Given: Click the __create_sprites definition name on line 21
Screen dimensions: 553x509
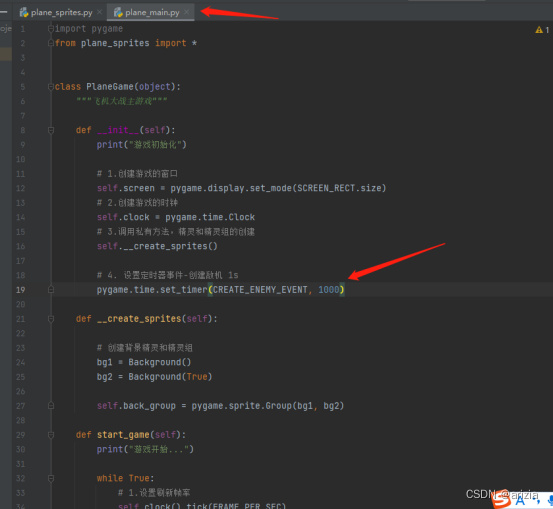Looking at the screenshot, I should tap(139, 319).
